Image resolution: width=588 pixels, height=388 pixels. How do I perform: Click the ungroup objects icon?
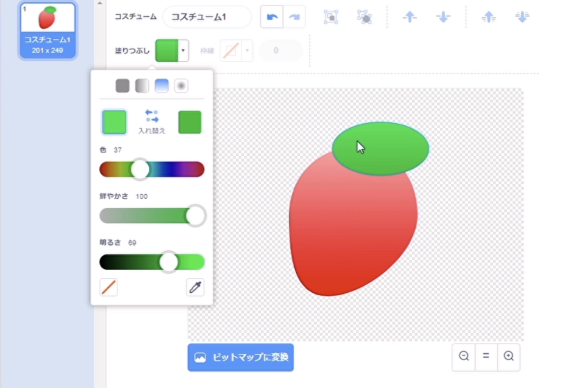click(x=364, y=17)
